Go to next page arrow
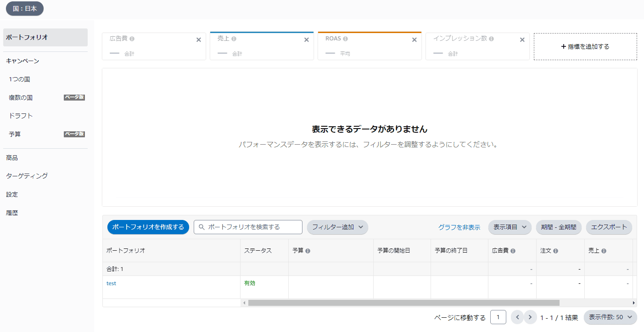 [530, 317]
